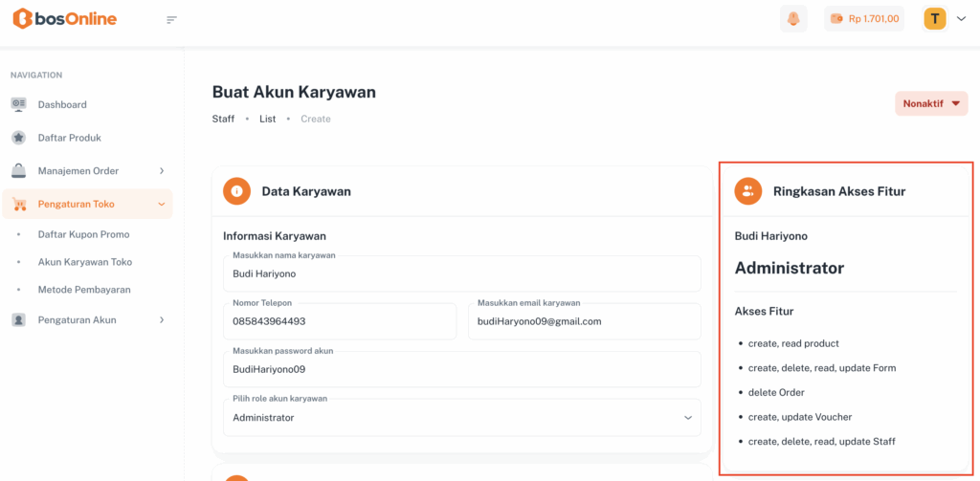Open Akun Karyawan Toko menu item

pyautogui.click(x=84, y=262)
